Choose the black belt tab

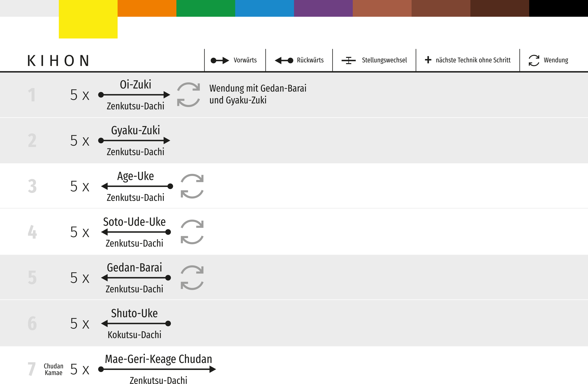[558, 8]
